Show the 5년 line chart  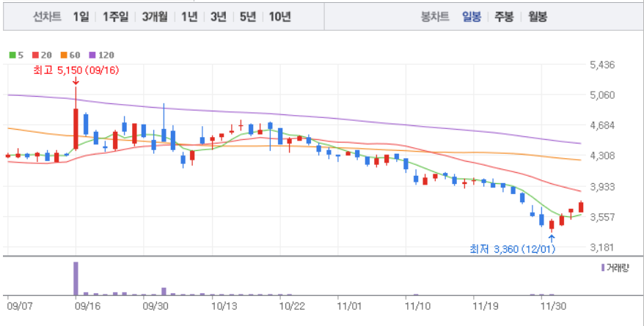pyautogui.click(x=248, y=17)
